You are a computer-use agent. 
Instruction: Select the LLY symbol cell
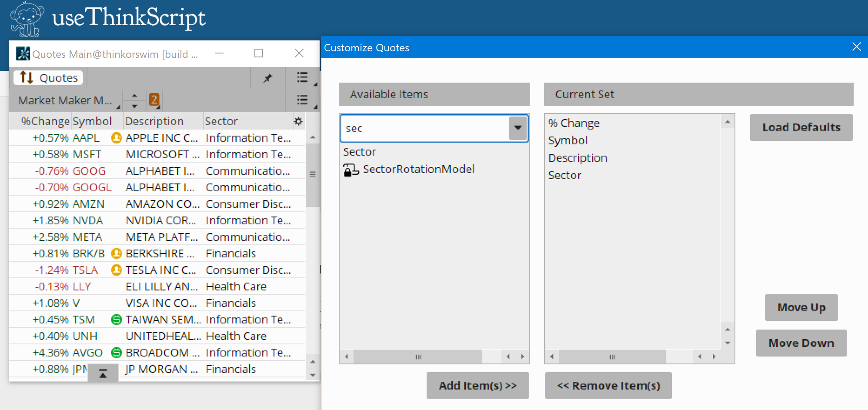(82, 287)
